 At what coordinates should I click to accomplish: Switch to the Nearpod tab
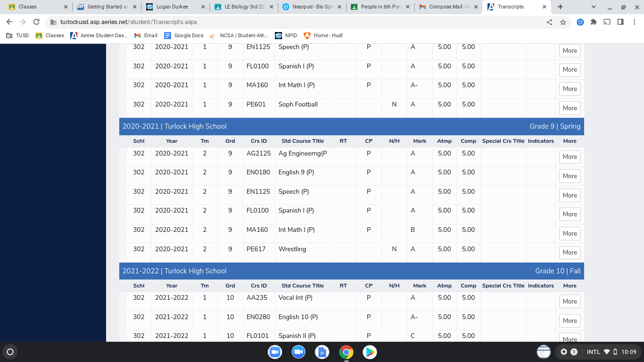coord(311,7)
